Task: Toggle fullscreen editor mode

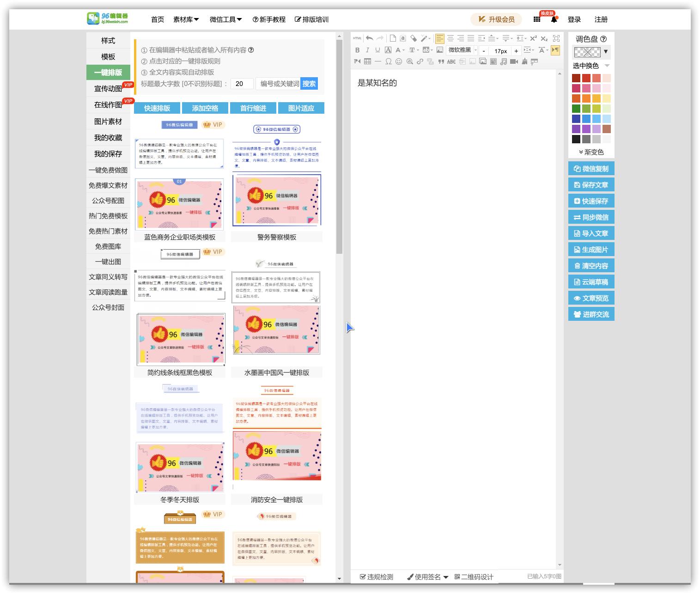Action: [x=556, y=38]
